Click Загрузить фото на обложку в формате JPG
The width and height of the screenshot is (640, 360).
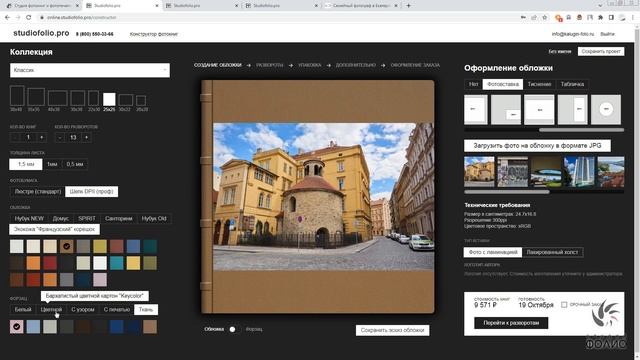[537, 146]
